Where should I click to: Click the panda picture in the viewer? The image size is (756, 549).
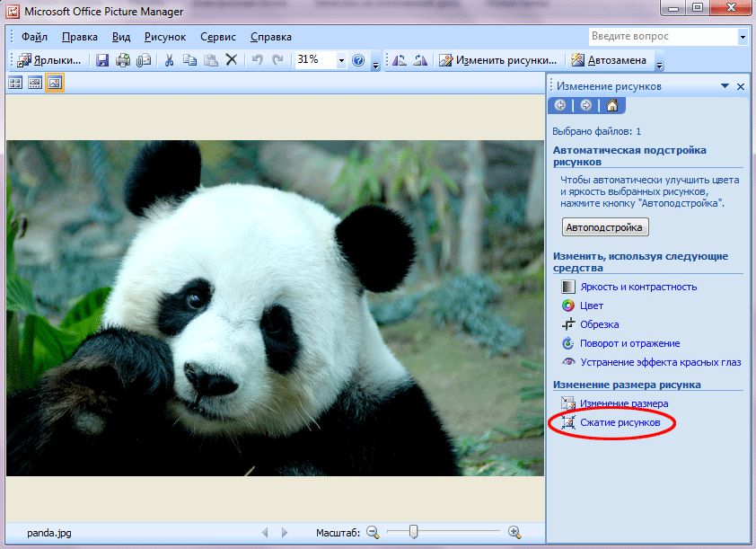275,307
